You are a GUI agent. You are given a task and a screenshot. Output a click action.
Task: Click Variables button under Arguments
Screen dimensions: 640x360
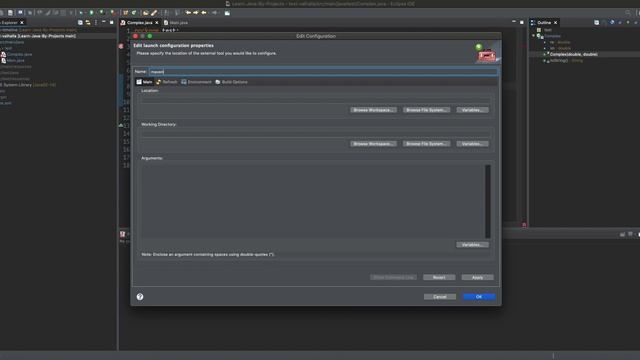point(472,244)
